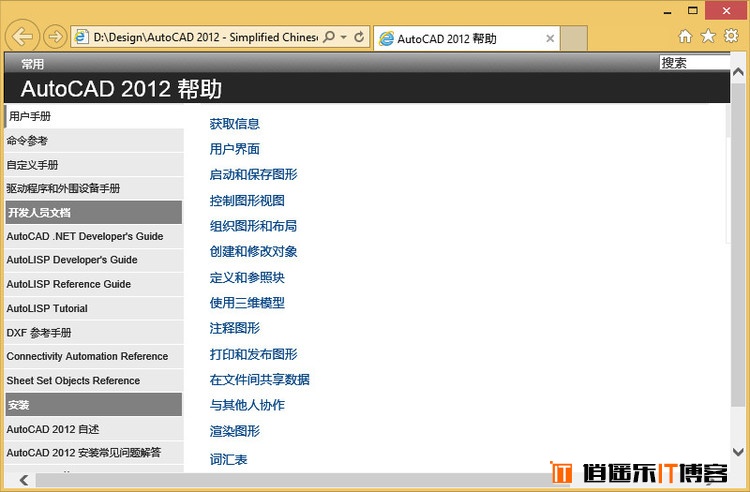Close the AutoCAD 2012 帮助 tab
Image resolution: width=750 pixels, height=492 pixels.
click(x=550, y=38)
